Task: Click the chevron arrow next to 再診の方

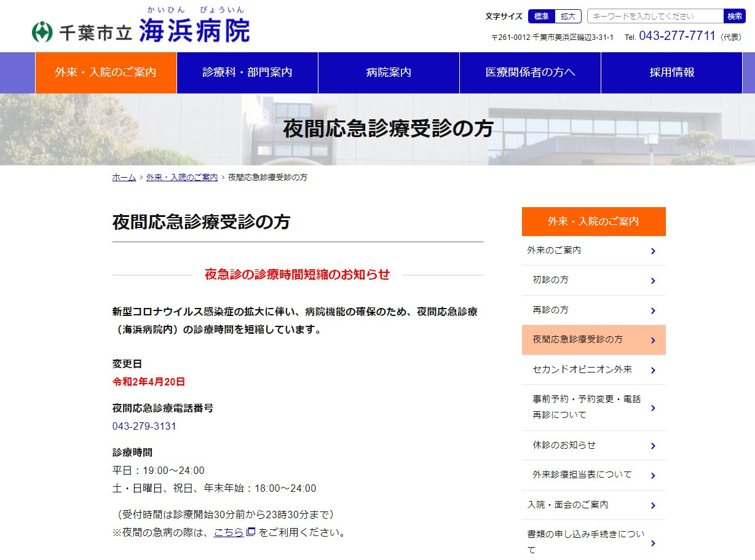Action: (653, 311)
